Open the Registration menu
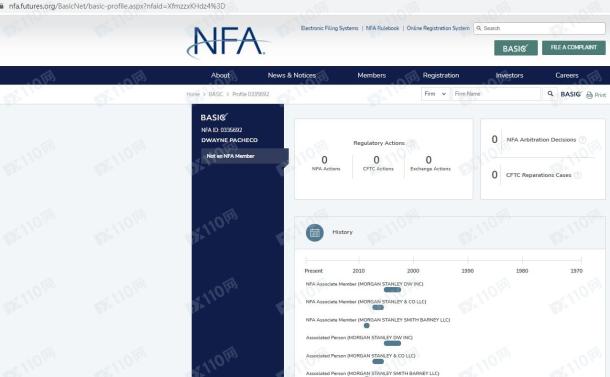 tap(441, 75)
